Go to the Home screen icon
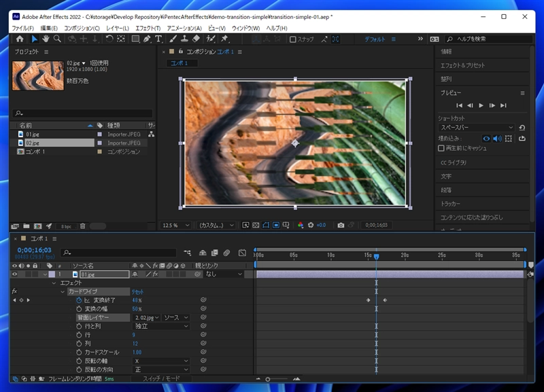The height and width of the screenshot is (392, 544). 20,39
